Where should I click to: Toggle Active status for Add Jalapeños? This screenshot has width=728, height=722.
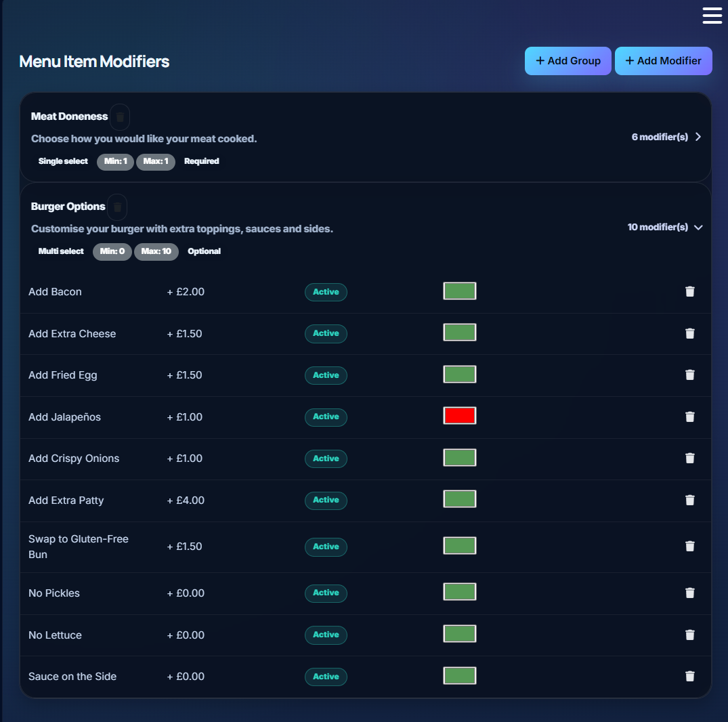(326, 417)
